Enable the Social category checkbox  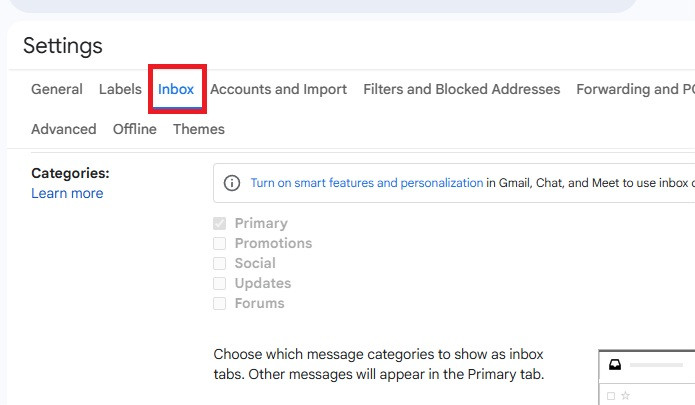(x=219, y=263)
